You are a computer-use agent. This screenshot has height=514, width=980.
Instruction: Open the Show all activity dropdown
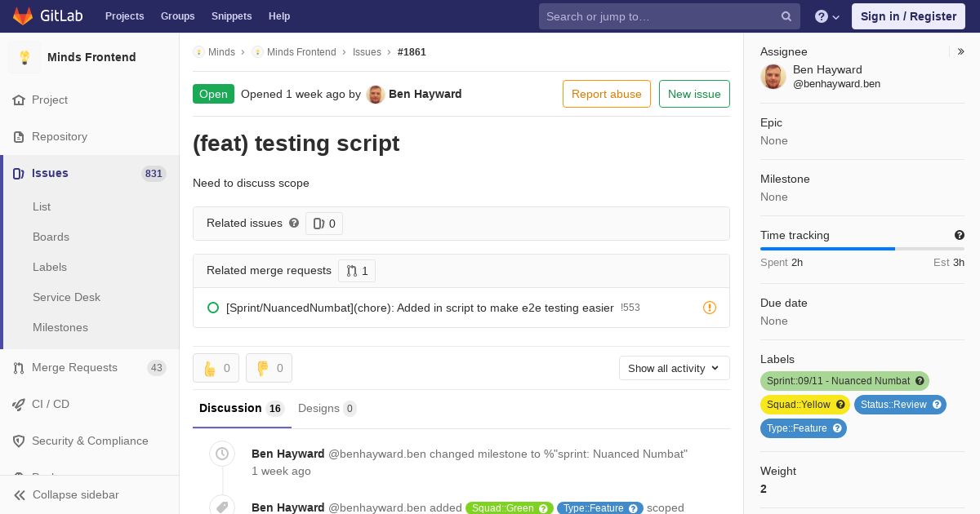click(x=674, y=368)
